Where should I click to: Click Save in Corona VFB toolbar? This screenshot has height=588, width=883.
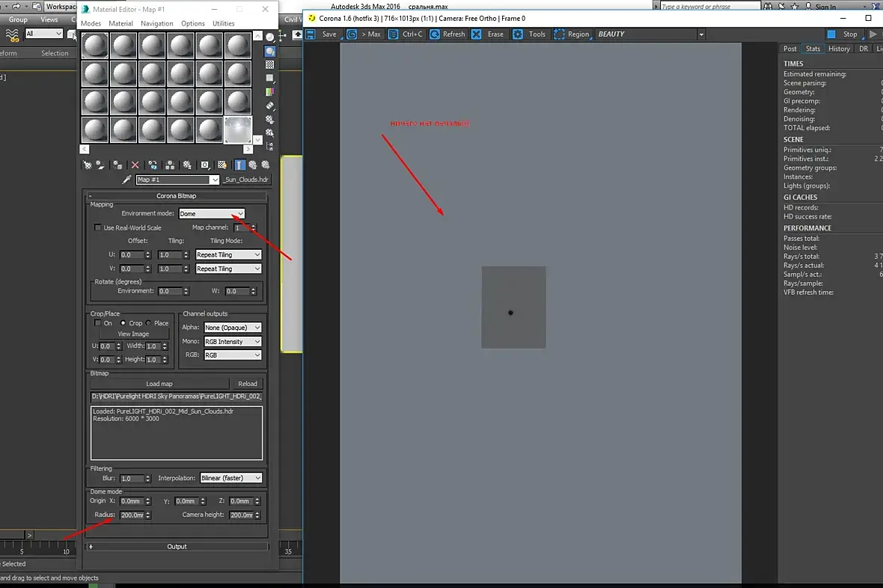pos(323,34)
